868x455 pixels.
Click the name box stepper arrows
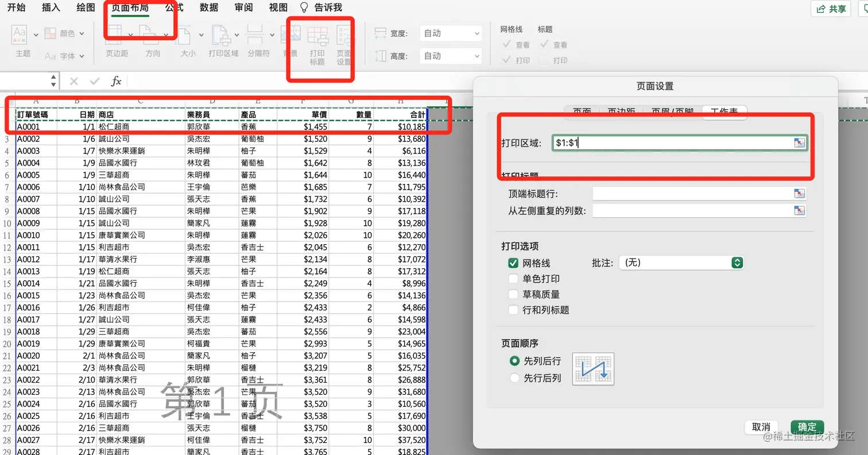(x=53, y=80)
